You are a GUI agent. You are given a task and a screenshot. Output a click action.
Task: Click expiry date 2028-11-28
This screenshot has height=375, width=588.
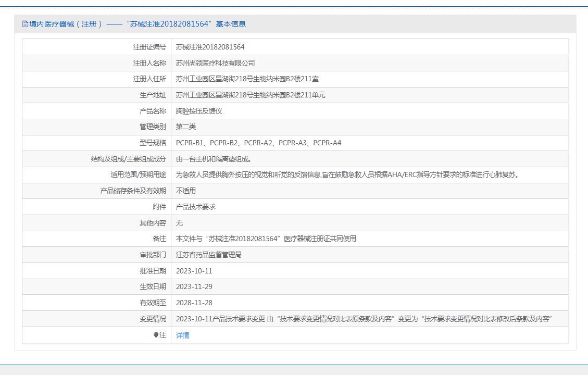click(x=194, y=303)
